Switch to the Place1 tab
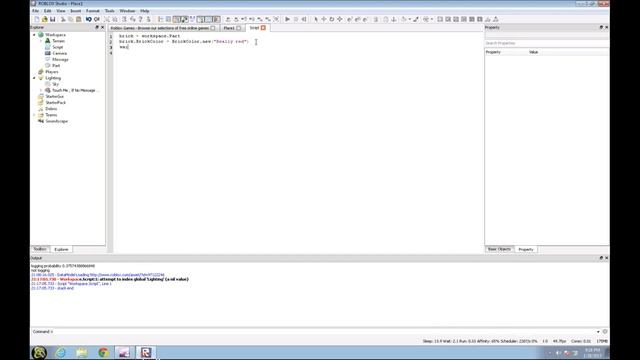 pos(231,28)
